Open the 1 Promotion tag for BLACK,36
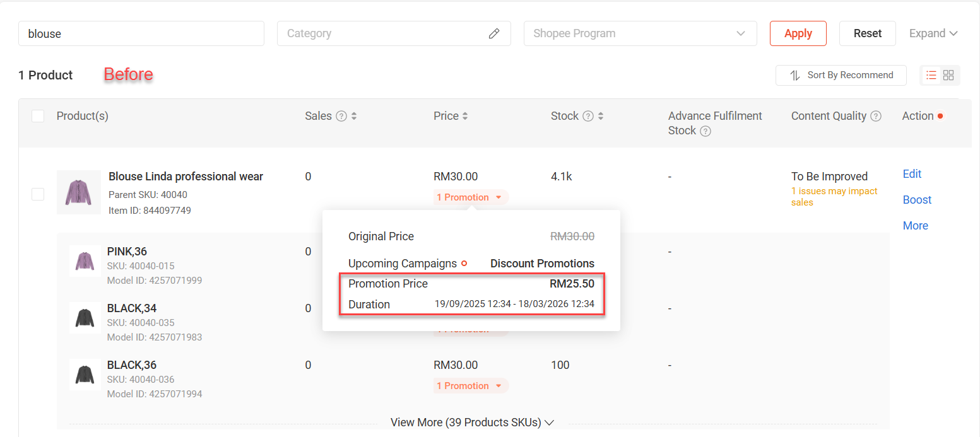 [471, 386]
